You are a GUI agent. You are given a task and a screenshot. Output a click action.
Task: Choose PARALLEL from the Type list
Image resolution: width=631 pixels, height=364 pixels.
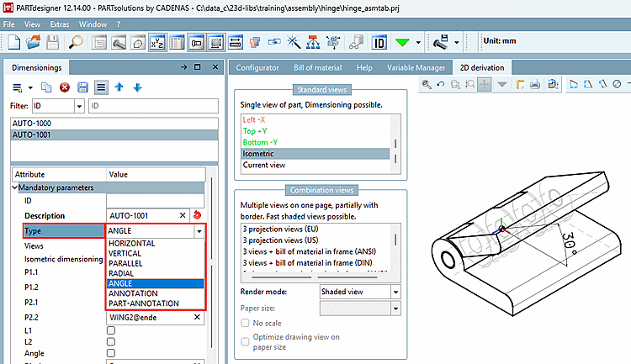[x=125, y=263]
